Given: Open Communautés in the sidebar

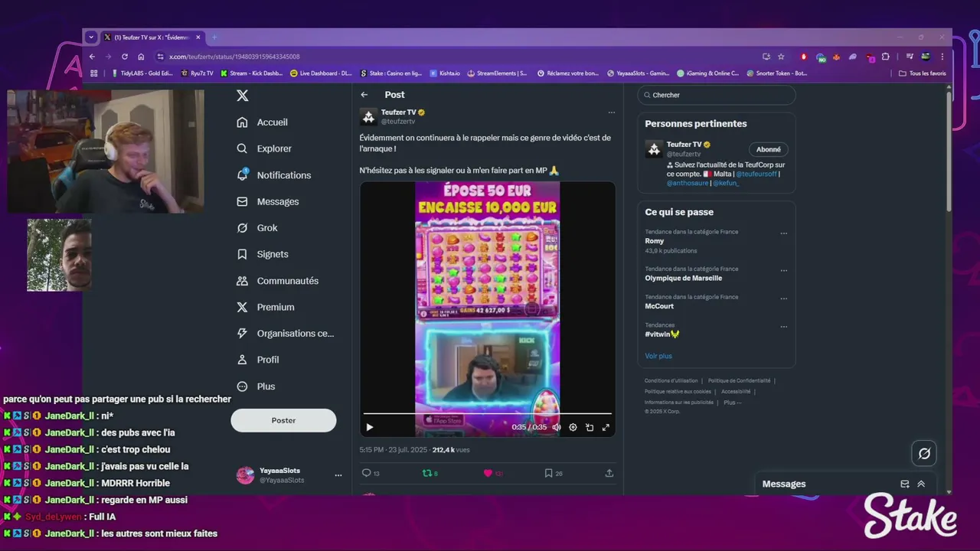Looking at the screenshot, I should pyautogui.click(x=277, y=281).
